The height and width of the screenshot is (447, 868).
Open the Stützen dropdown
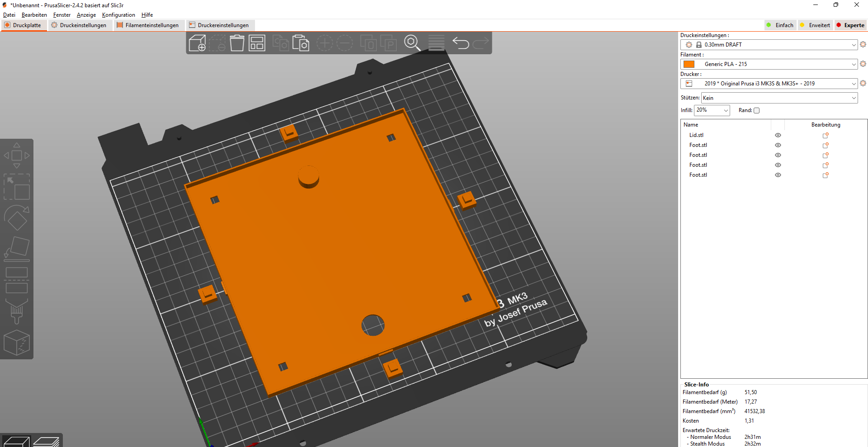tap(779, 98)
